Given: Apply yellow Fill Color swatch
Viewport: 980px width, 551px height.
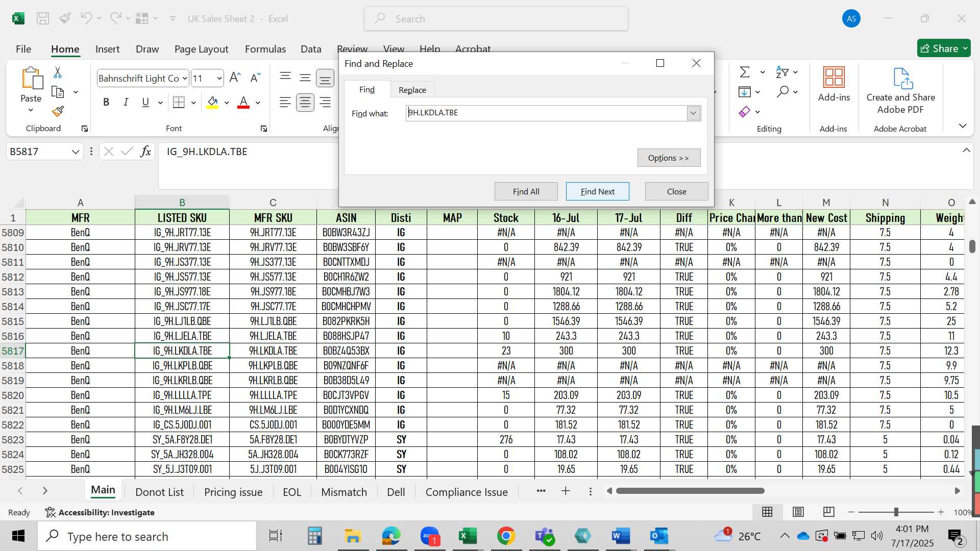Looking at the screenshot, I should click(x=213, y=103).
